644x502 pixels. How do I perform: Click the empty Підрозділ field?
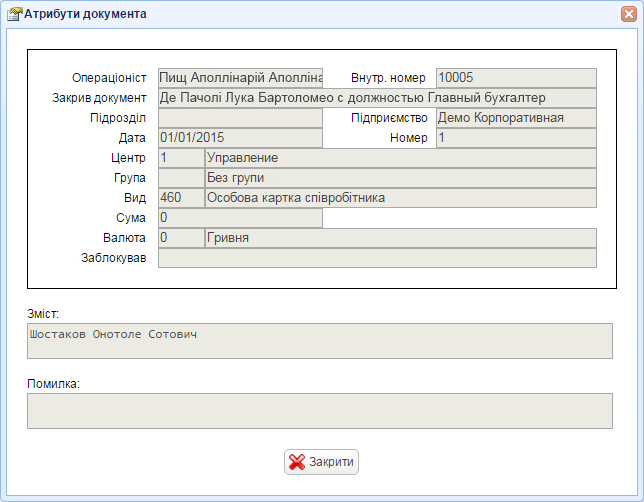(x=240, y=118)
